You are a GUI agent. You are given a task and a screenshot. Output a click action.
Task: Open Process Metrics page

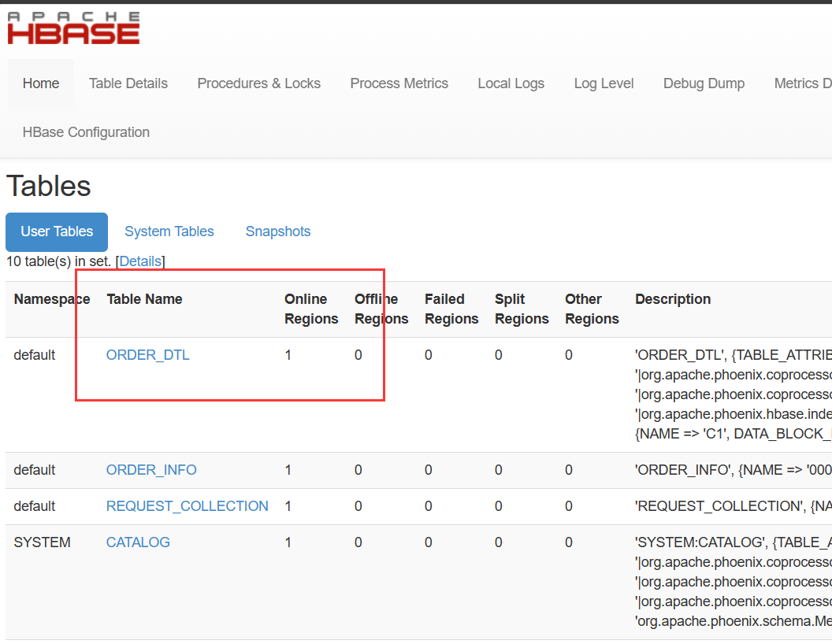(x=399, y=83)
